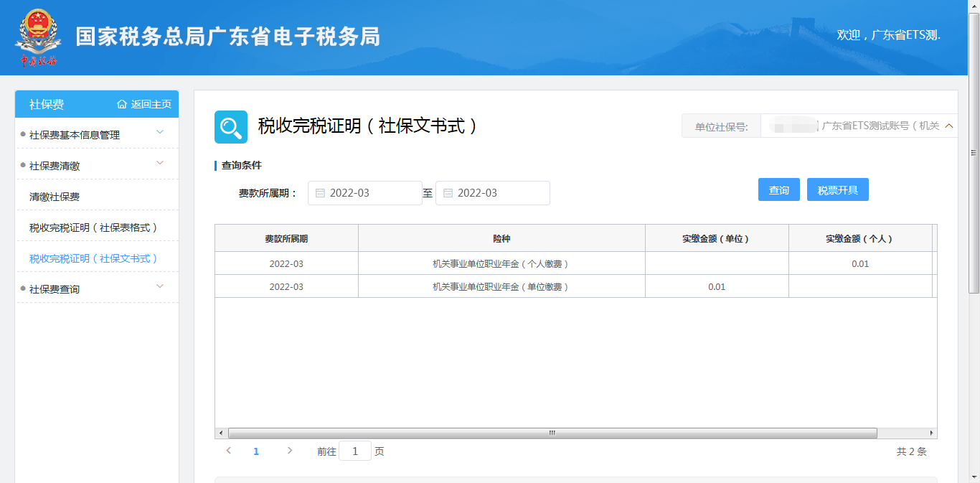Open 税收完税证明（社保表格式） menu item
The image size is (980, 483).
coord(93,228)
